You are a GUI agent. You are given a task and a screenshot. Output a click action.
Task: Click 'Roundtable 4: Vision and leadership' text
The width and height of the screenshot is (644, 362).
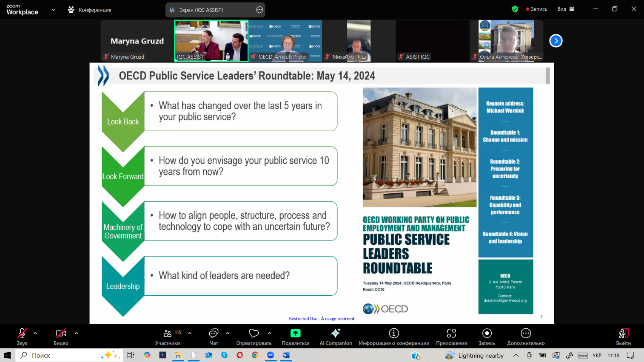(x=505, y=238)
